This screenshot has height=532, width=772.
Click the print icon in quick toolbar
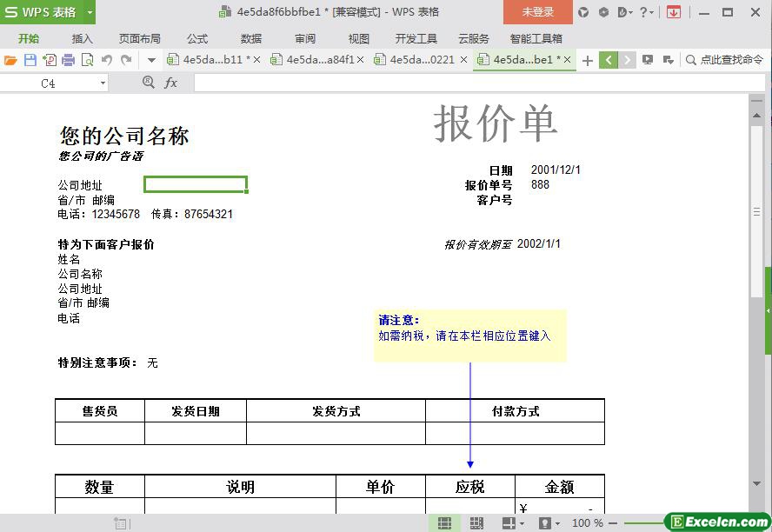point(69,60)
